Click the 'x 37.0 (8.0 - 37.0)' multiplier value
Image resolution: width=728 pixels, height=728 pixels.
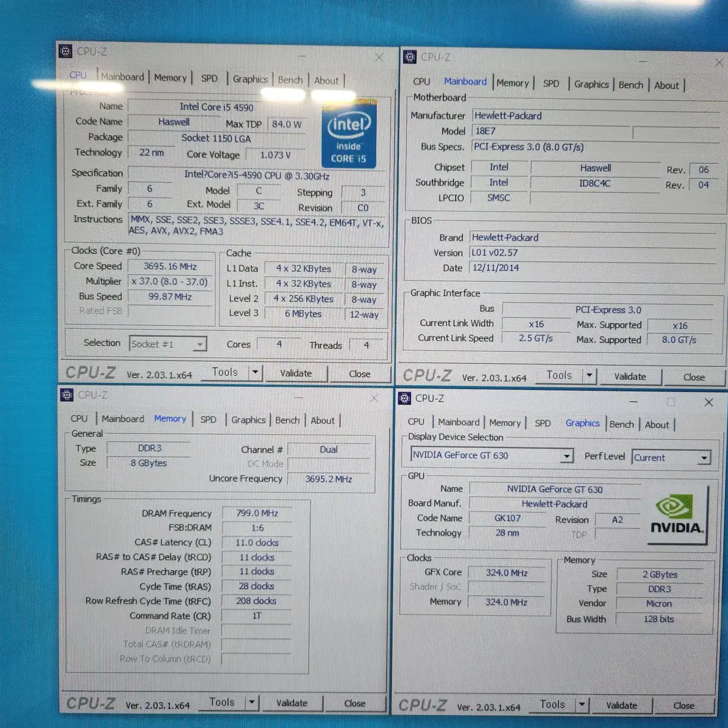(x=170, y=281)
